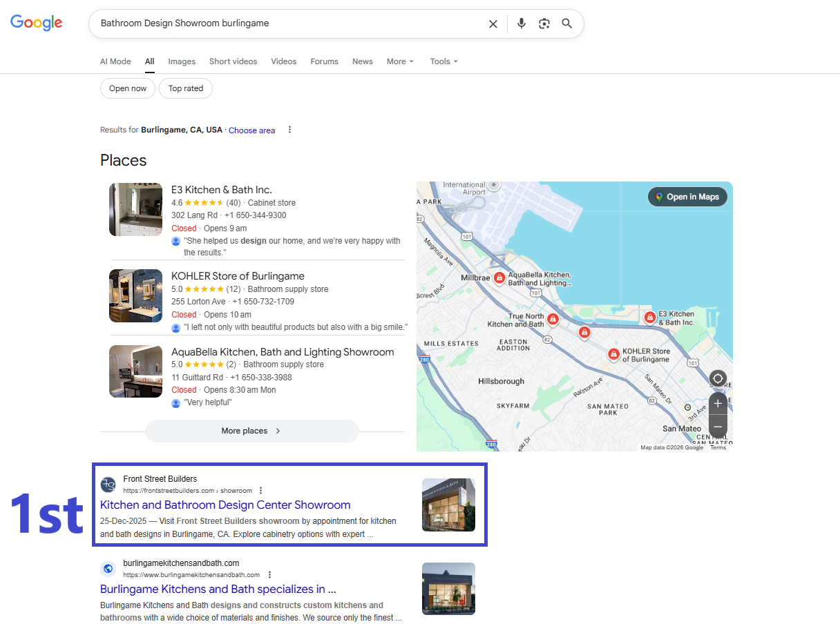
Task: Select the True North Kitchen and Bath pin
Action: pos(553,319)
